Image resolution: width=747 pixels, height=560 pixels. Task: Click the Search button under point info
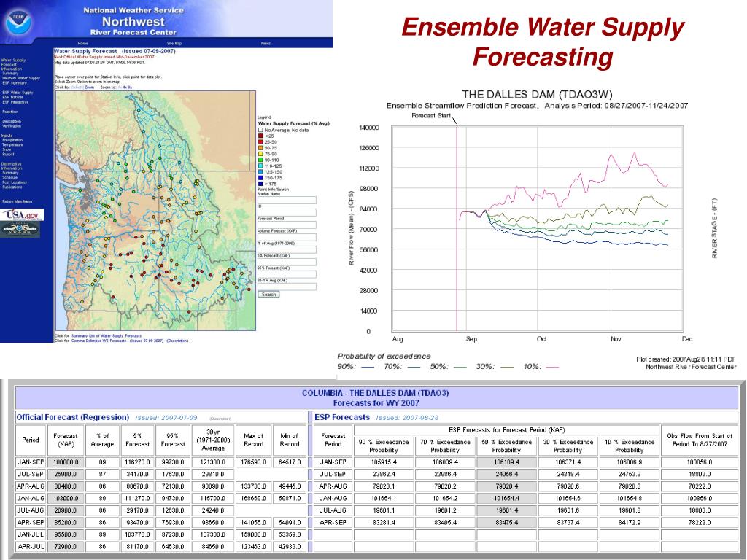(268, 295)
